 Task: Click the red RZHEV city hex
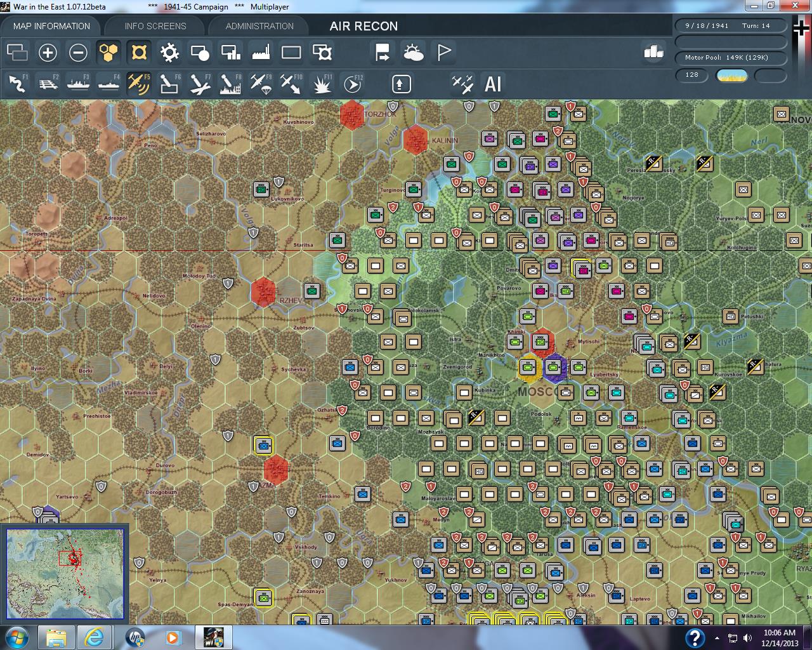pos(263,292)
